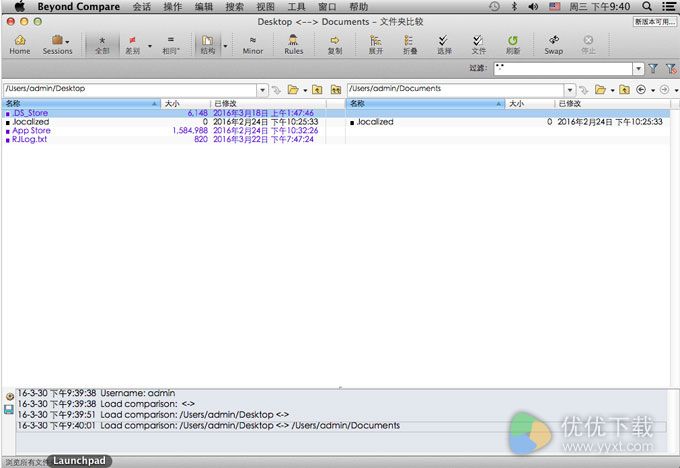Click the filter text field
Viewport: 680px width, 468px height.
(563, 68)
